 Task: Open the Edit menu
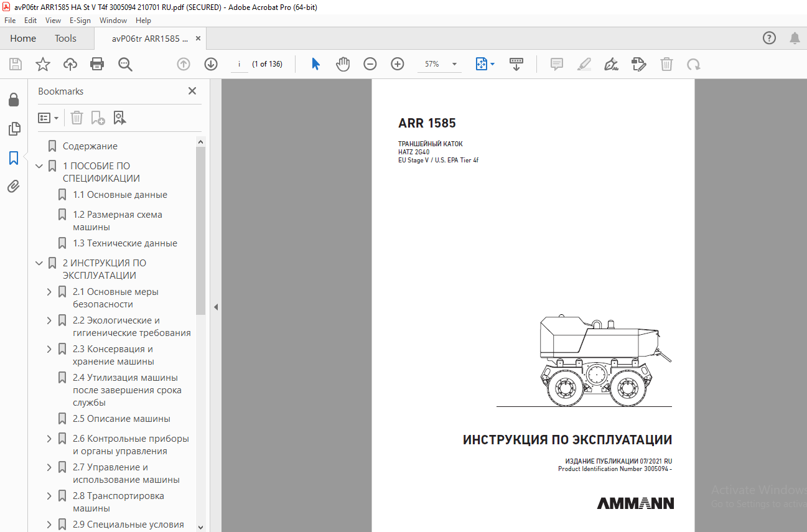[30, 20]
